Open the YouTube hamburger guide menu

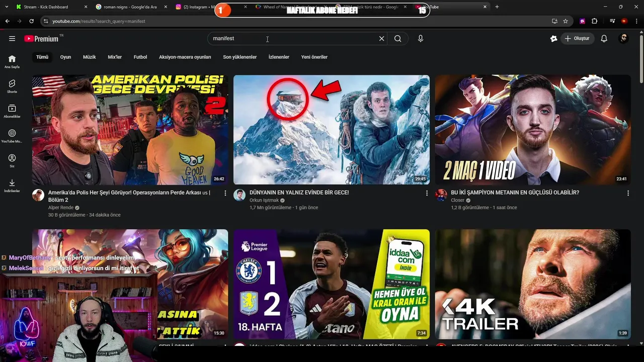click(12, 39)
